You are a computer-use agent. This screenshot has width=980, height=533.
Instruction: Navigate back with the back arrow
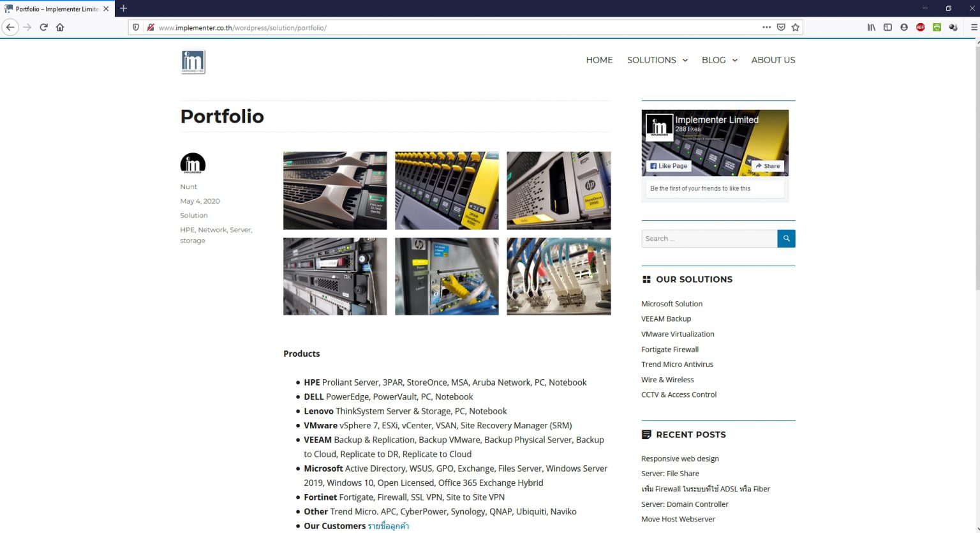(x=10, y=27)
